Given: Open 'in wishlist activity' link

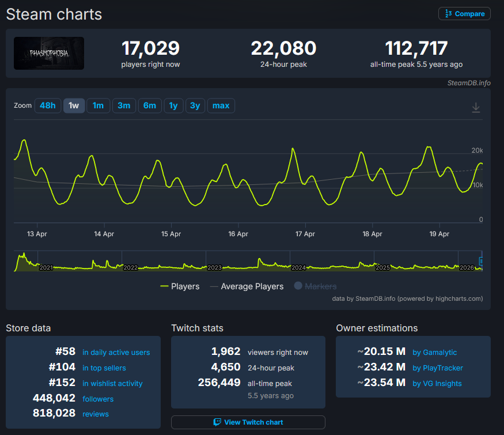Looking at the screenshot, I should (x=112, y=383).
